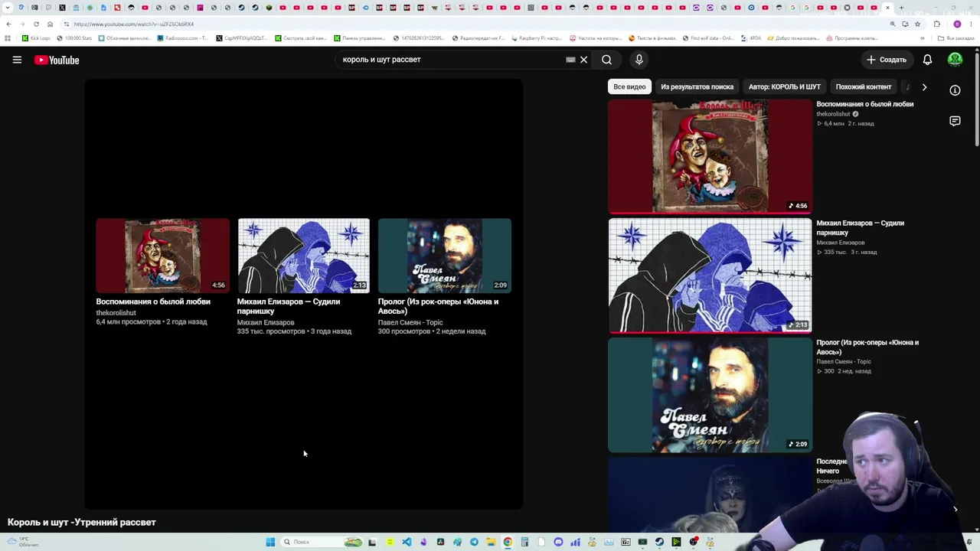Open the Все закладки bookmarks folder
This screenshot has width=980, height=551.
pos(957,38)
